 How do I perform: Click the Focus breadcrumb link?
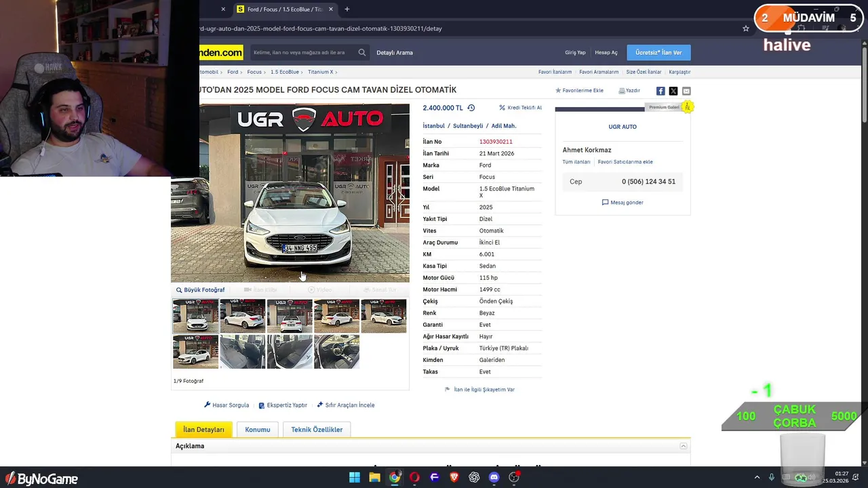254,72
